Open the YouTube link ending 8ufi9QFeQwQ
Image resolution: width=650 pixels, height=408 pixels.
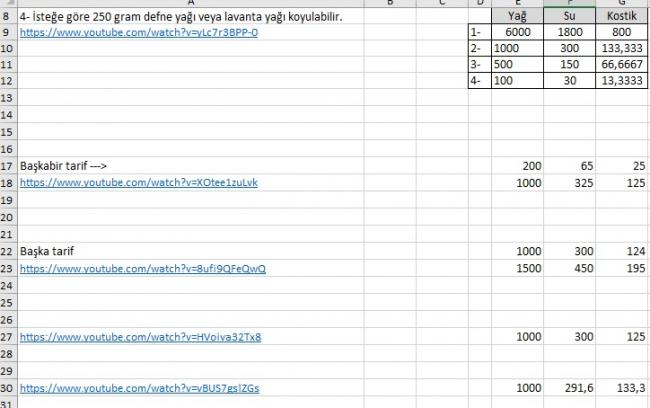pos(143,268)
